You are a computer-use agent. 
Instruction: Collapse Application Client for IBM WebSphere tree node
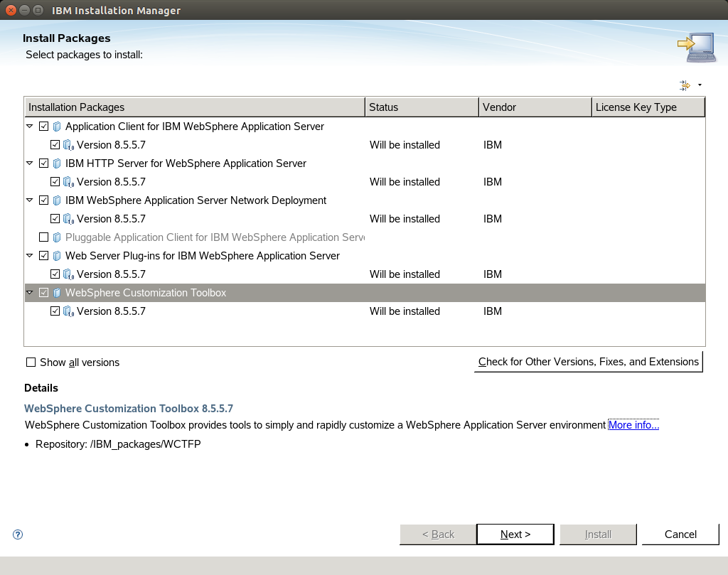(30, 127)
